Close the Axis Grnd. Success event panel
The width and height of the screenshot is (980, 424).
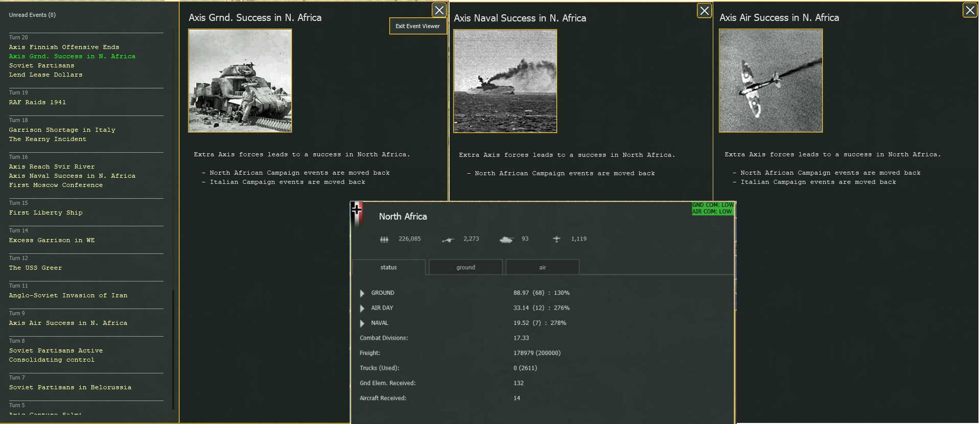pyautogui.click(x=439, y=10)
